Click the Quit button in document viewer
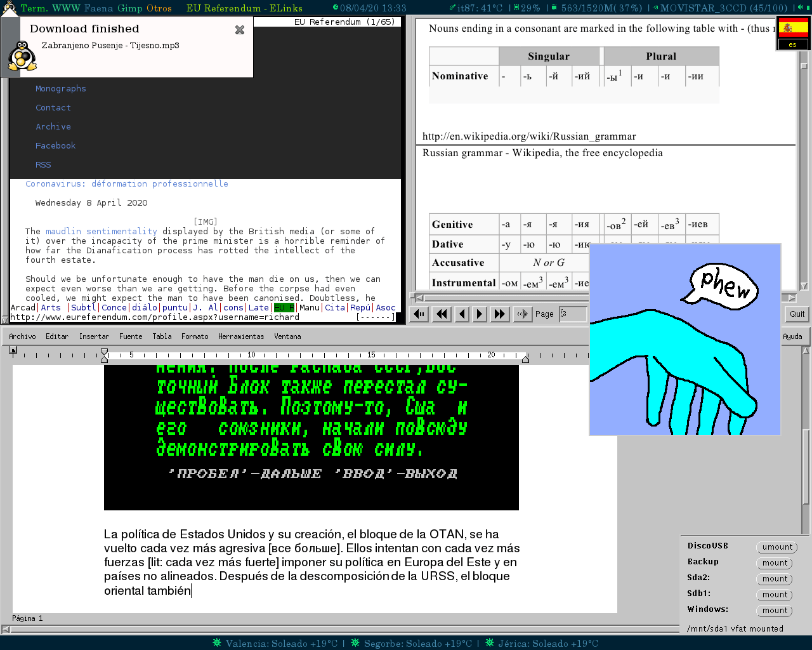 pos(797,314)
